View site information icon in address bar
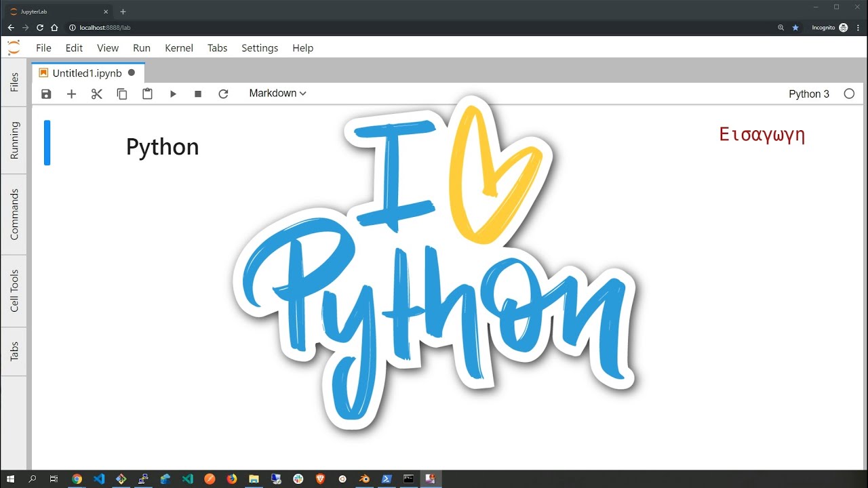 click(x=72, y=28)
